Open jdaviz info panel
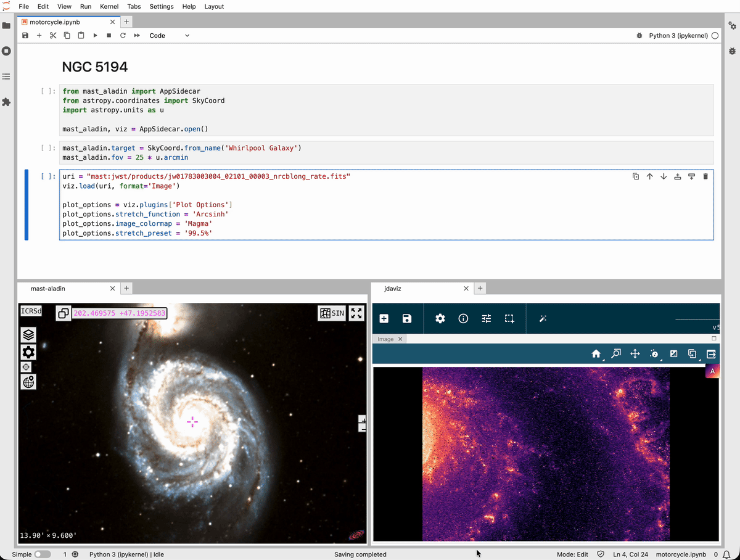This screenshot has height=560, width=740. click(463, 319)
